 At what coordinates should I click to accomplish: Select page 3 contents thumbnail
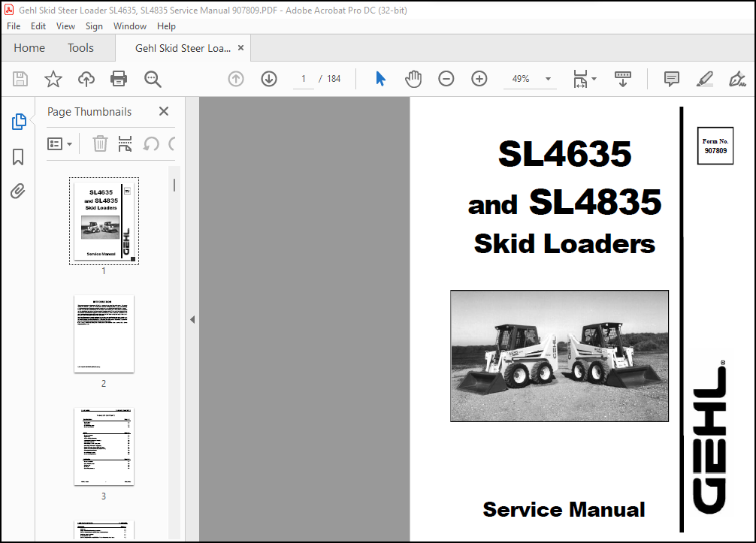coord(104,447)
